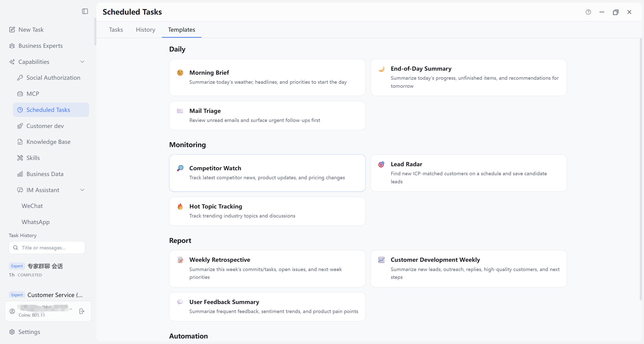Image resolution: width=644 pixels, height=344 pixels.
Task: Select the User Feedback Summary template
Action: click(x=267, y=307)
